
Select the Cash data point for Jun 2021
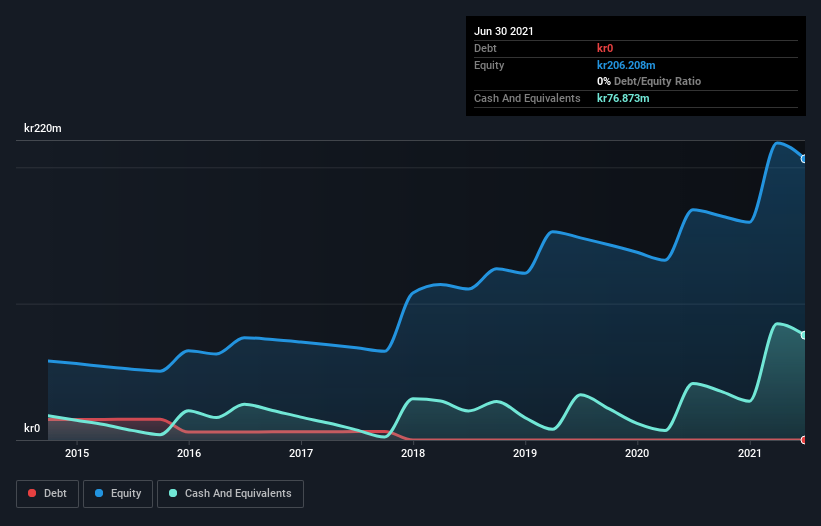(804, 335)
